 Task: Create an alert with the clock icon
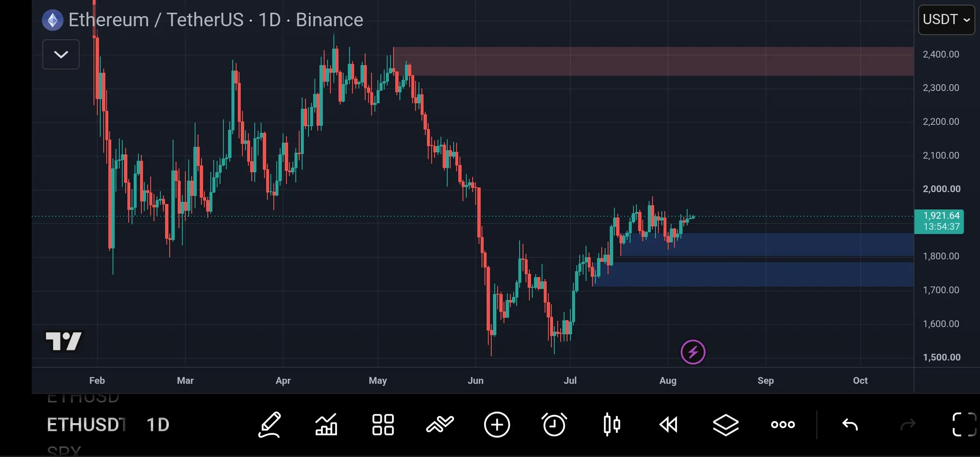click(554, 424)
